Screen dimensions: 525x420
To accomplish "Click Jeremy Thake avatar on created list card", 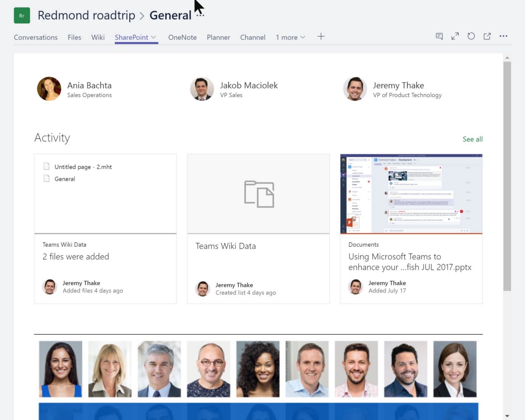I will coord(203,289).
